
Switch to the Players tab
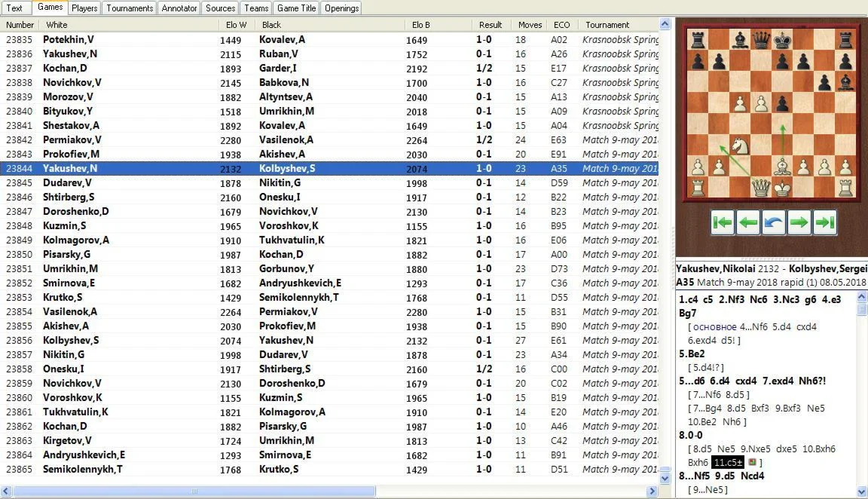point(84,8)
